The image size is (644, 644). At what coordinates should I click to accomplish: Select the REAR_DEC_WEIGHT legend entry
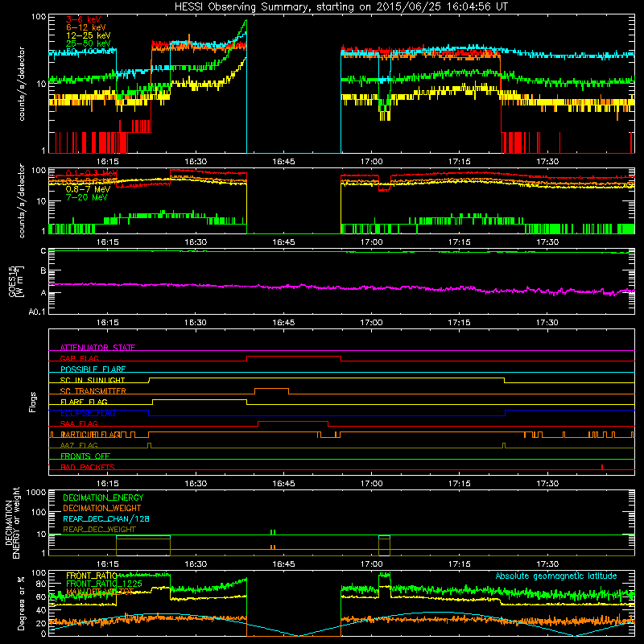click(99, 530)
